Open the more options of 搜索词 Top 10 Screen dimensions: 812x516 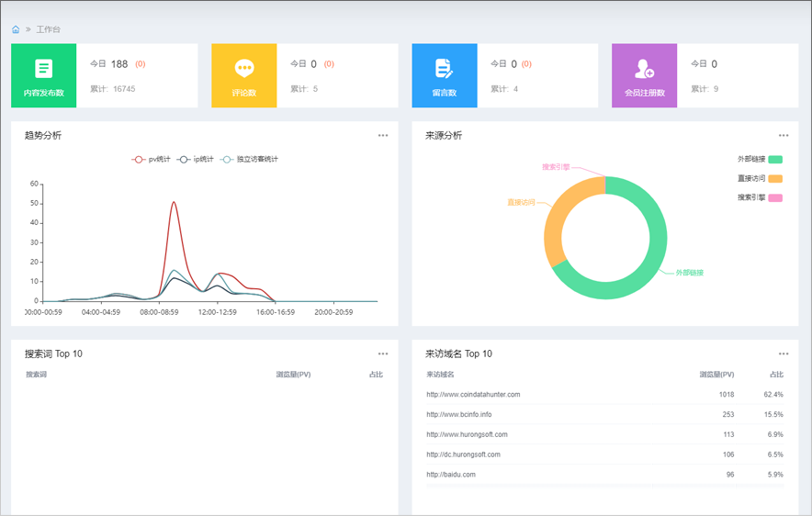383,353
